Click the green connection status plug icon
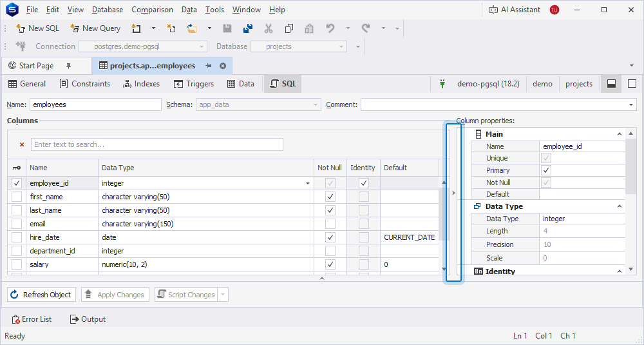 pyautogui.click(x=442, y=84)
